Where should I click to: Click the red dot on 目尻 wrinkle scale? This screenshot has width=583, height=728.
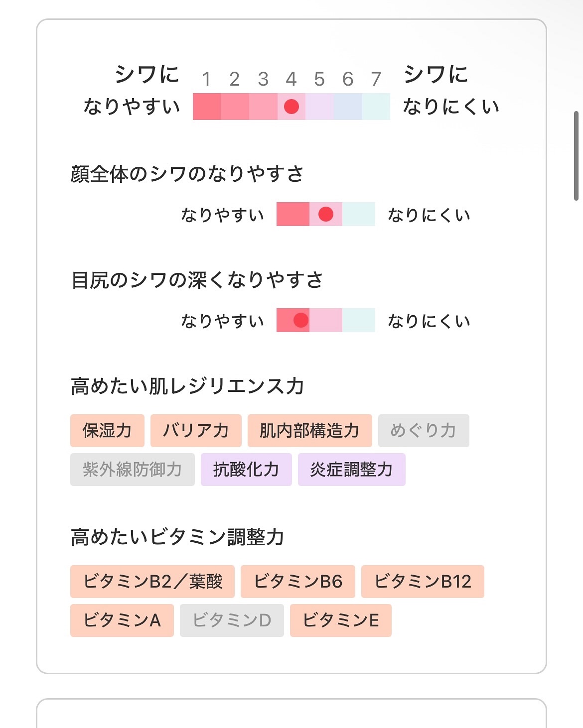click(x=301, y=320)
